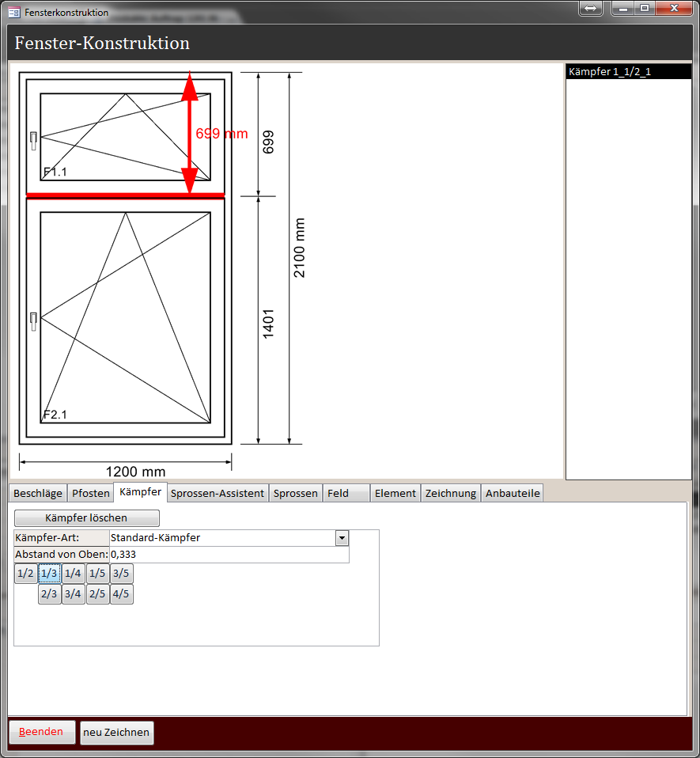Click the handle icon of field F2.1
The width and height of the screenshot is (700, 758).
tap(33, 321)
